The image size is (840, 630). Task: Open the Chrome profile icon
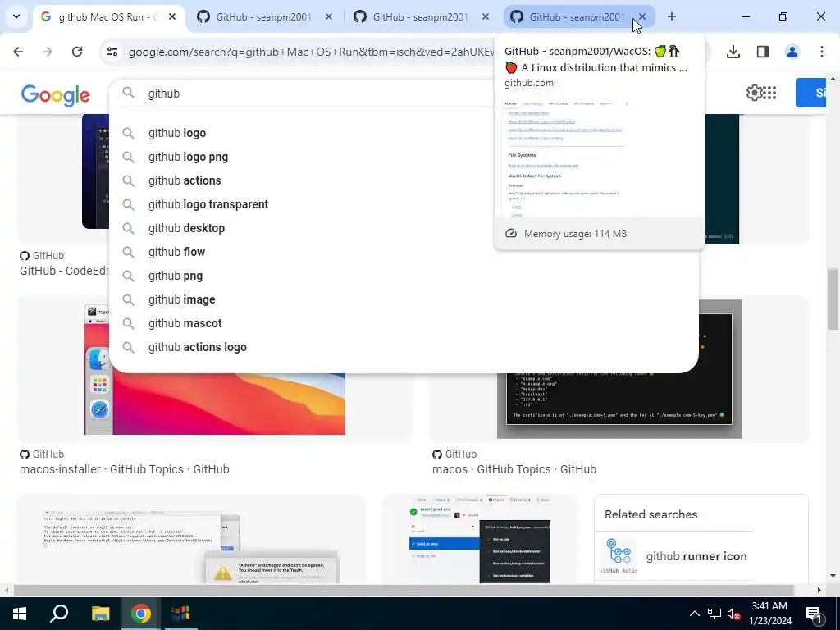coord(792,52)
